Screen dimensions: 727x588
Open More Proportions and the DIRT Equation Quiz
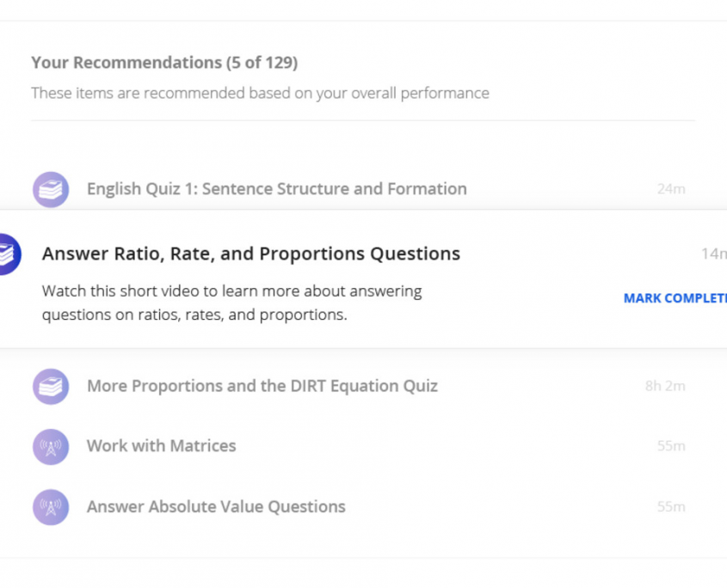(262, 386)
